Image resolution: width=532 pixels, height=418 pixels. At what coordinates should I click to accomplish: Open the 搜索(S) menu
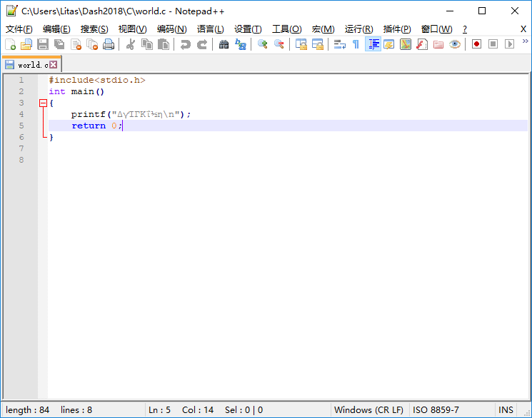(94, 29)
